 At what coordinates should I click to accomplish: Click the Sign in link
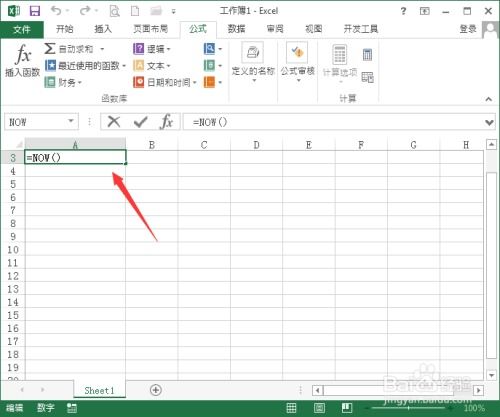click(x=468, y=29)
